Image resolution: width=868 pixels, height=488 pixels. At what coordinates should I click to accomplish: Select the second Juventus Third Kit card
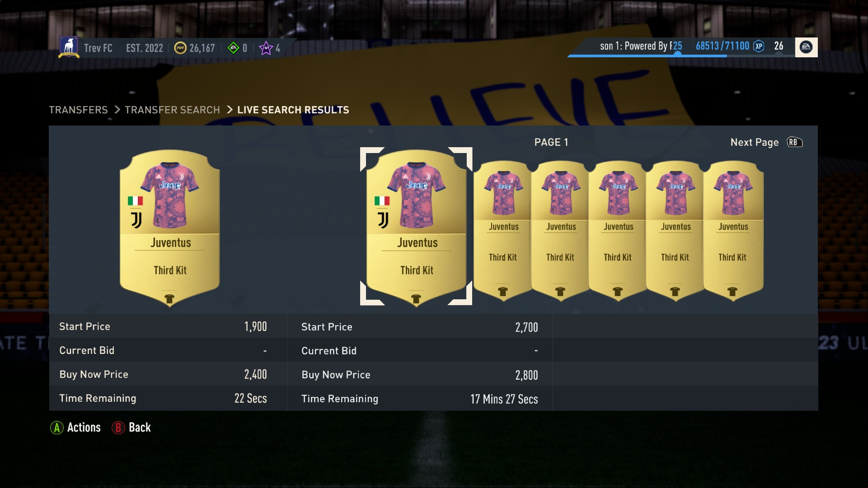(x=503, y=230)
